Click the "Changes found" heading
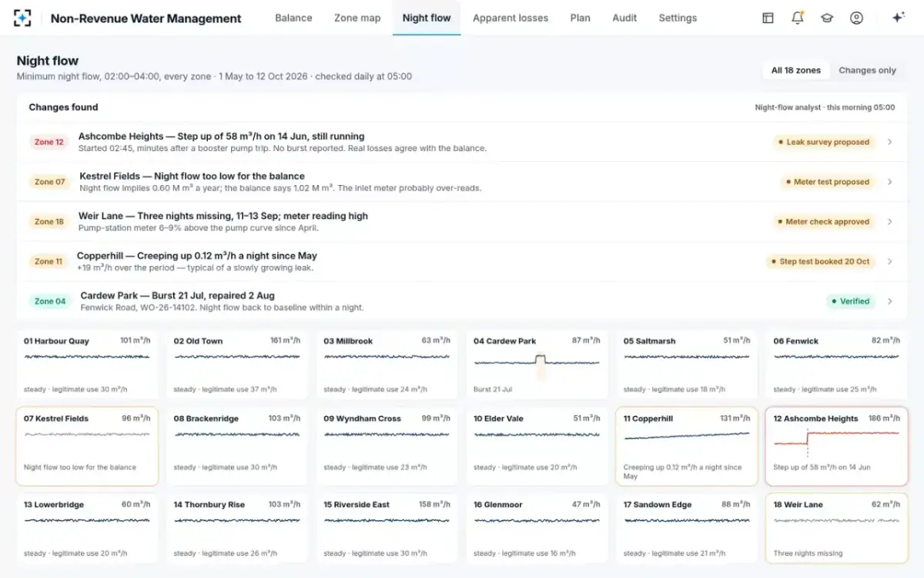The image size is (924, 578). point(63,107)
